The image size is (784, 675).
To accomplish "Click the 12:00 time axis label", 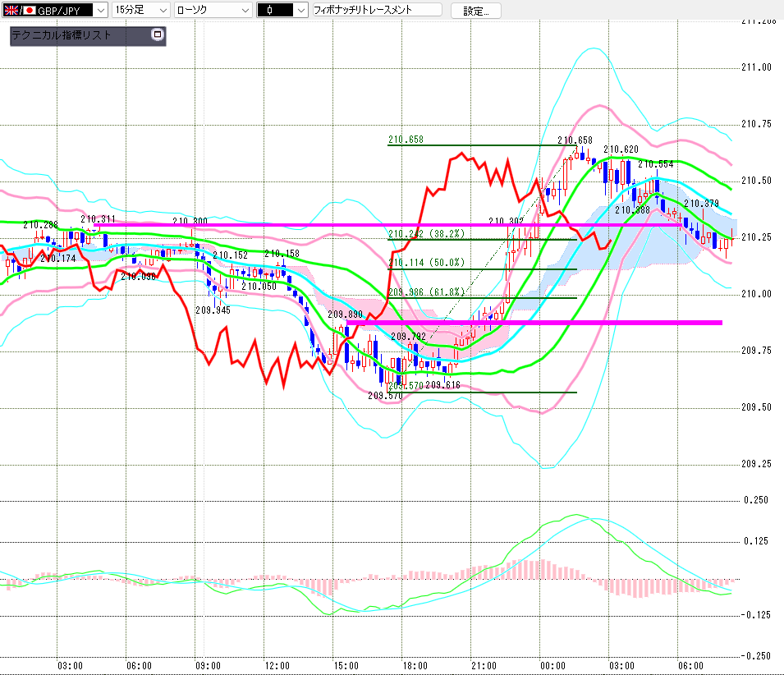I will [277, 666].
